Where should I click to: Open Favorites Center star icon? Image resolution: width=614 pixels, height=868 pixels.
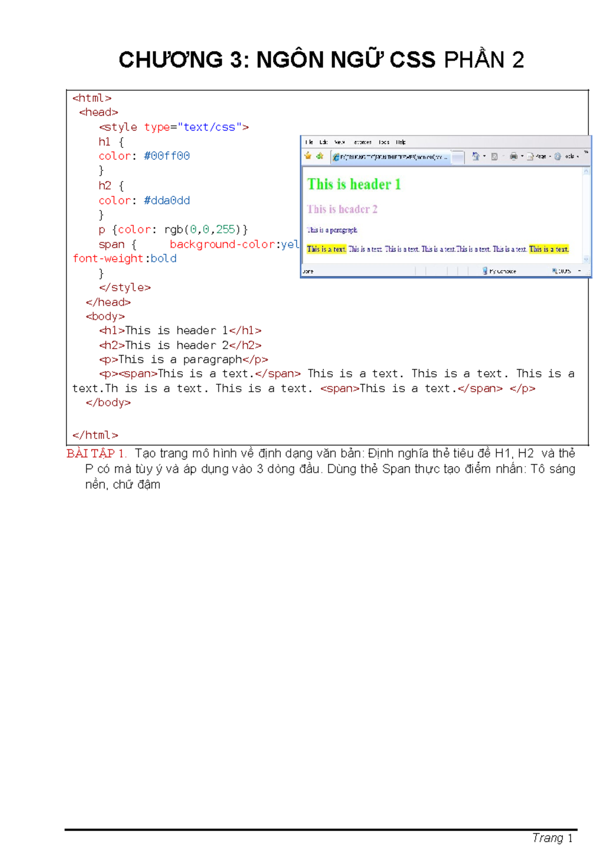(x=308, y=156)
